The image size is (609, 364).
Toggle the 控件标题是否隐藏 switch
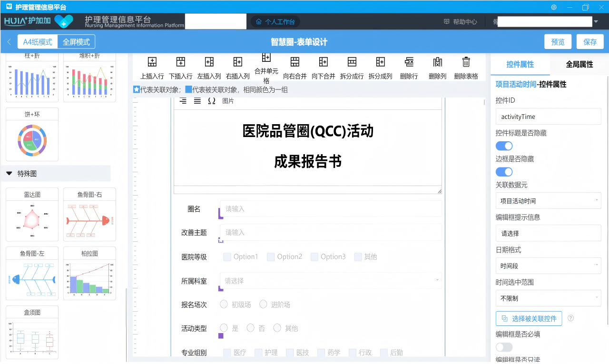[x=504, y=146]
